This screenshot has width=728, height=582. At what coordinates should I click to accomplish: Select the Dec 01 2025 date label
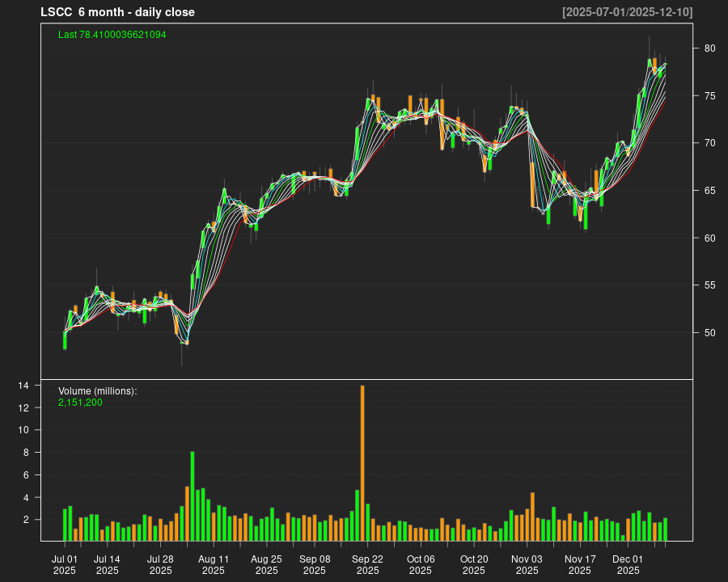628,564
